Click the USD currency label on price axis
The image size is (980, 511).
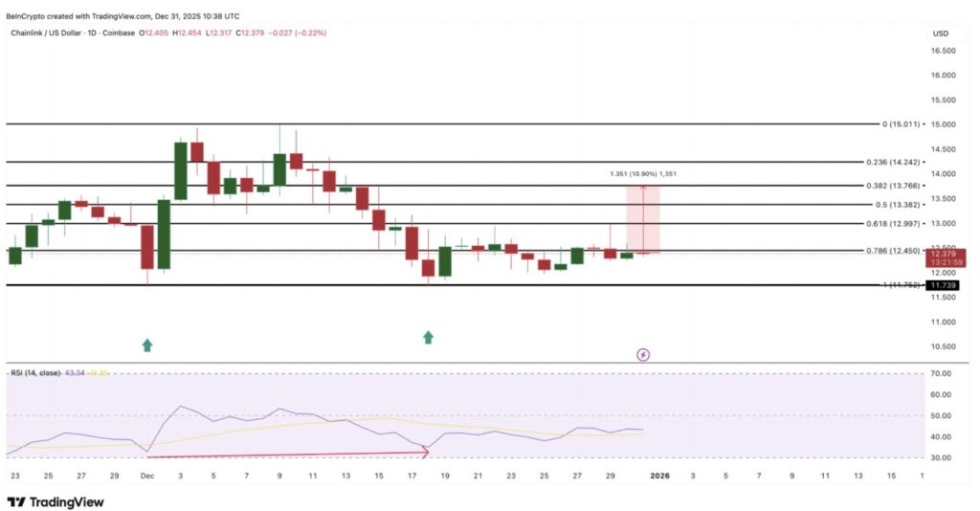pyautogui.click(x=940, y=33)
